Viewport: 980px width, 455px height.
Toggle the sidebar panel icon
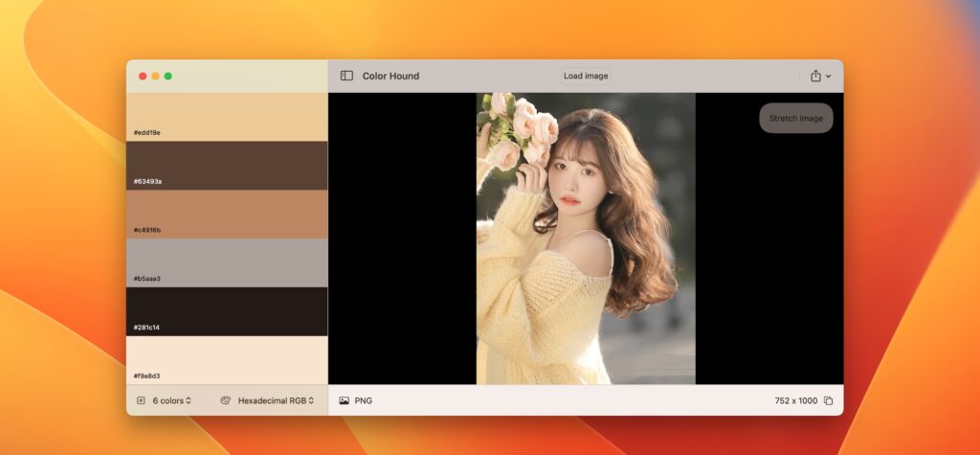coord(346,76)
